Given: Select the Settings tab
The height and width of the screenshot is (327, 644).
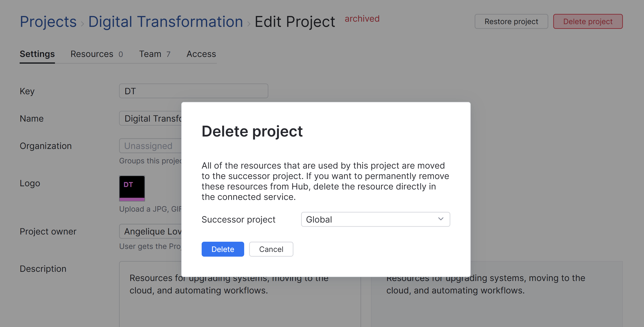Looking at the screenshot, I should click(37, 54).
